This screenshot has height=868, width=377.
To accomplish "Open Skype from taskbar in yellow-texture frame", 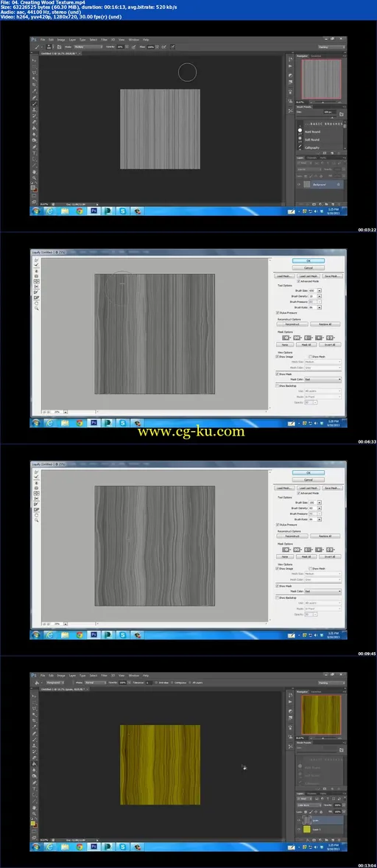I will tap(123, 847).
